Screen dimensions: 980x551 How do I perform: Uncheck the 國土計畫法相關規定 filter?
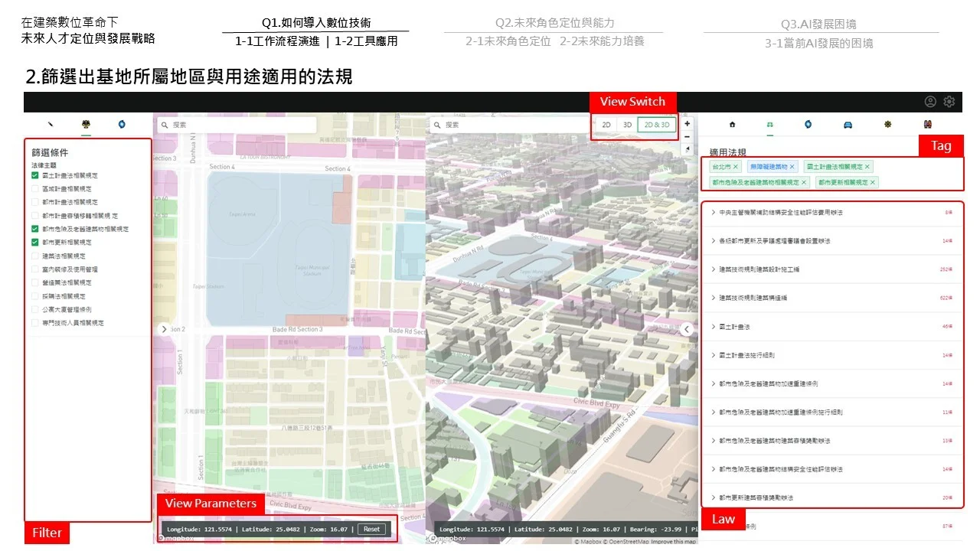point(34,174)
